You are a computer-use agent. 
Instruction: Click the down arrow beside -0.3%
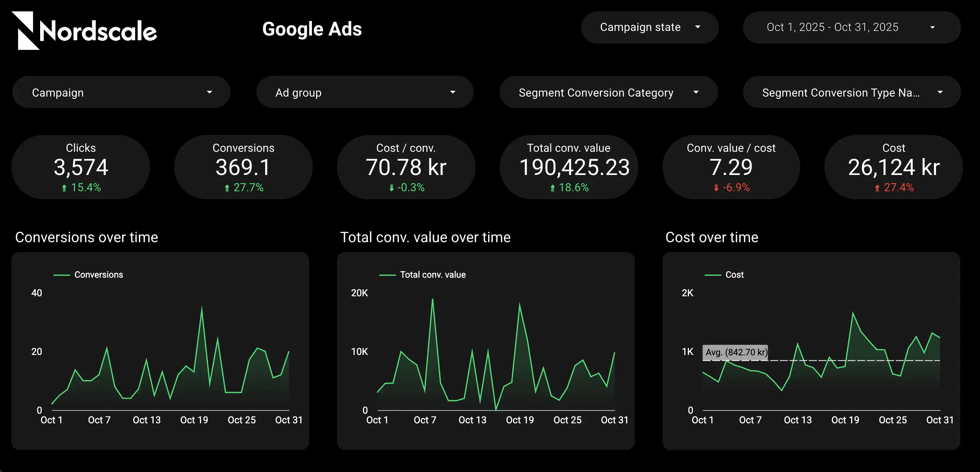(x=391, y=188)
